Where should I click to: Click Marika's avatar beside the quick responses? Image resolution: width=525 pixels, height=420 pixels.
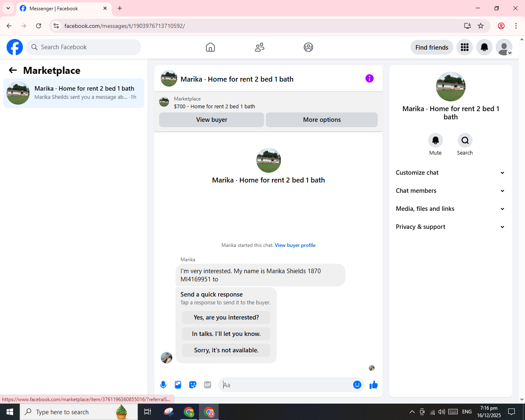click(167, 358)
